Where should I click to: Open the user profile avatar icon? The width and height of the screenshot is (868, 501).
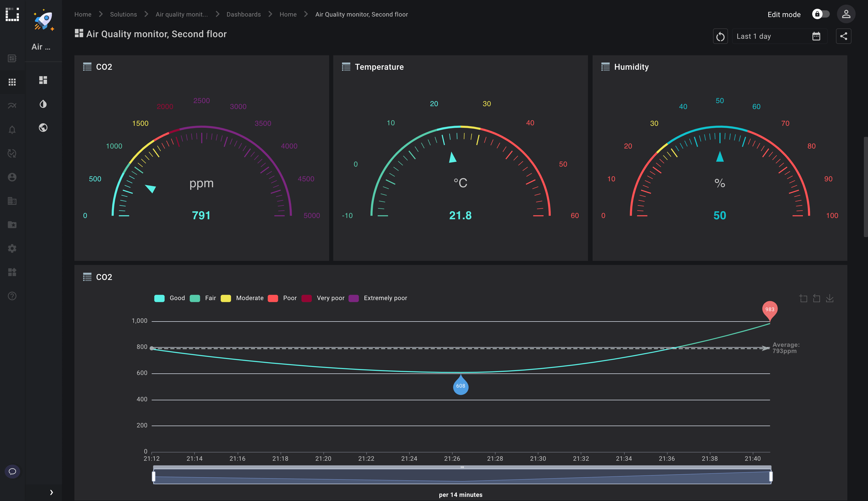click(846, 14)
